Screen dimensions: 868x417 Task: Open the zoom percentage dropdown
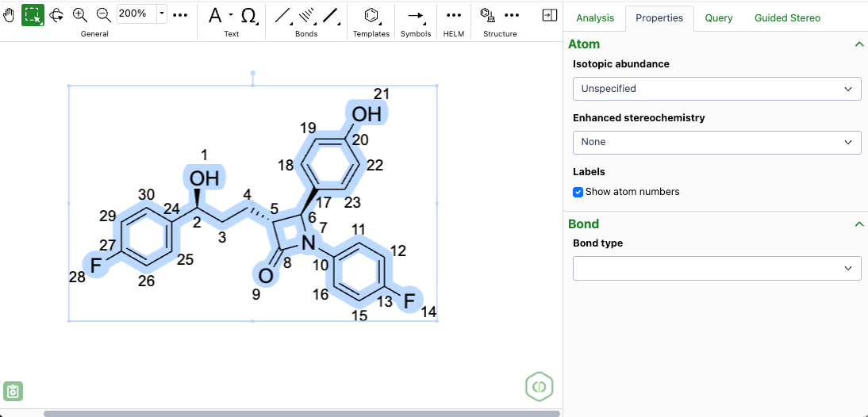162,14
